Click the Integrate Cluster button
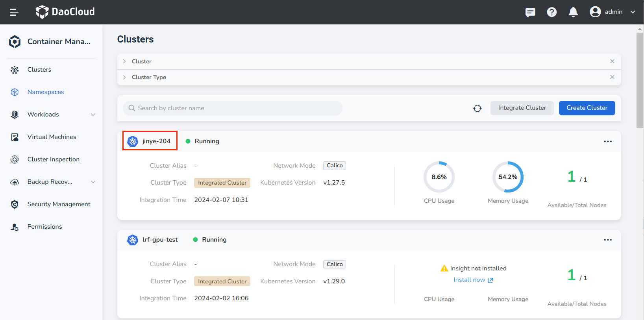The width and height of the screenshot is (644, 320). [522, 108]
